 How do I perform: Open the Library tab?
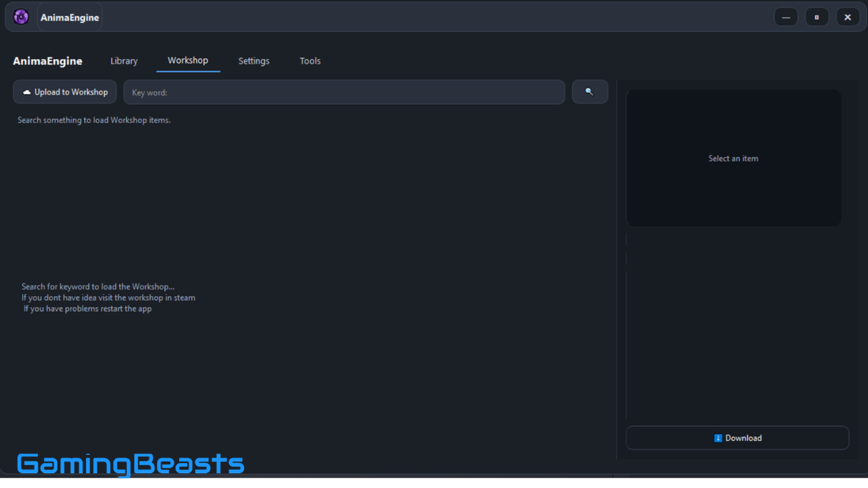[x=124, y=61]
